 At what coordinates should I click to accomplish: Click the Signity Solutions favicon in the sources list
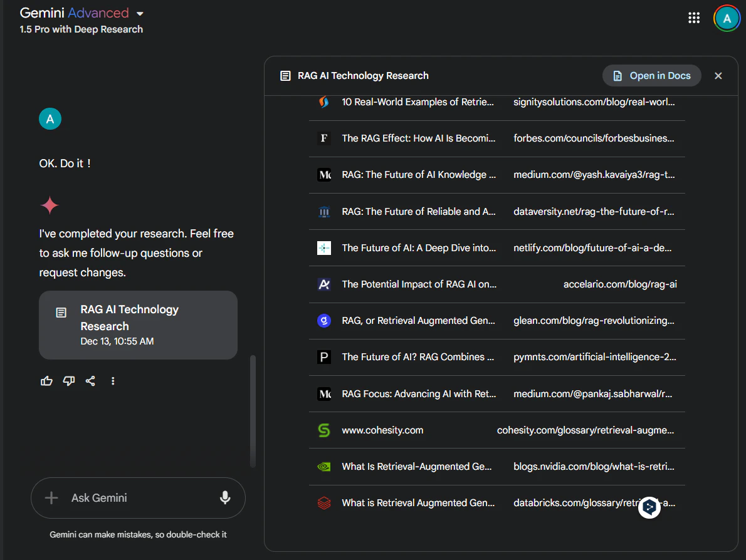pos(324,101)
